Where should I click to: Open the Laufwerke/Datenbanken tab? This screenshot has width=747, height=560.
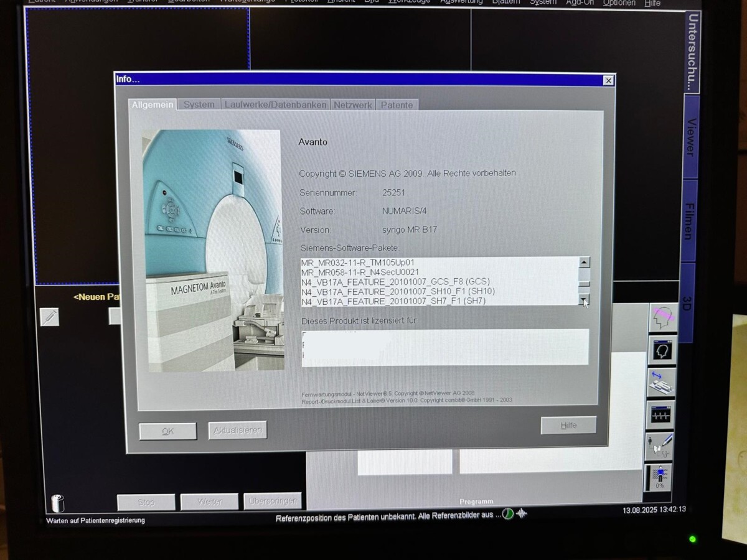click(275, 105)
